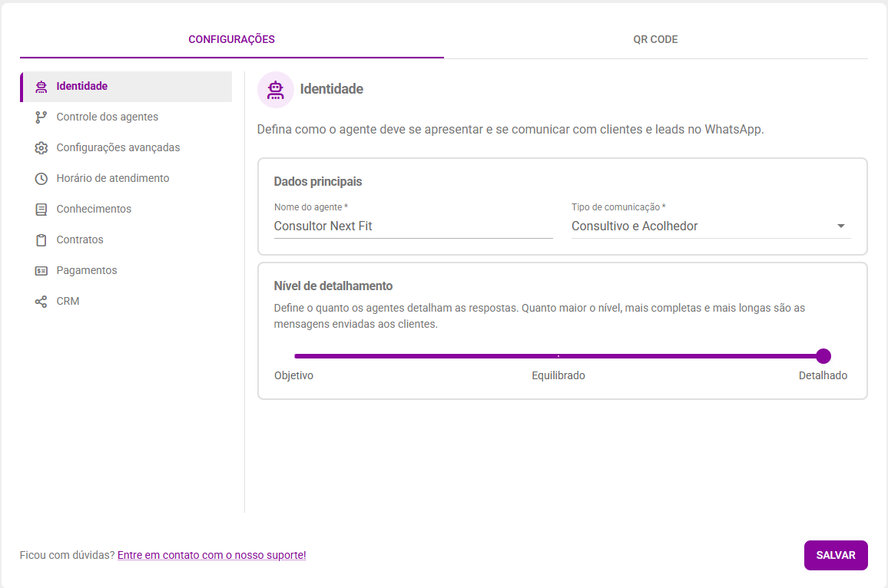Click the detail level slider handle
Image resolution: width=888 pixels, height=588 pixels.
click(823, 356)
